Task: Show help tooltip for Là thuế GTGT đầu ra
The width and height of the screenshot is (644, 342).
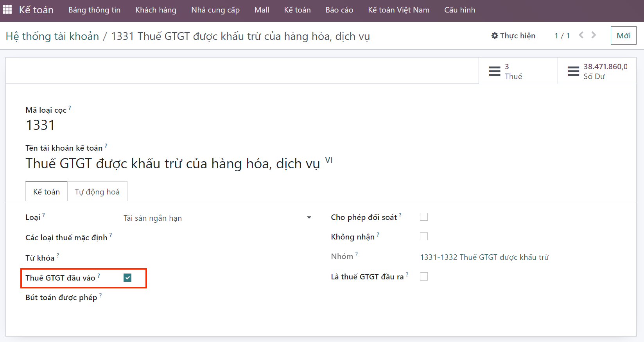Action: pyautogui.click(x=407, y=274)
